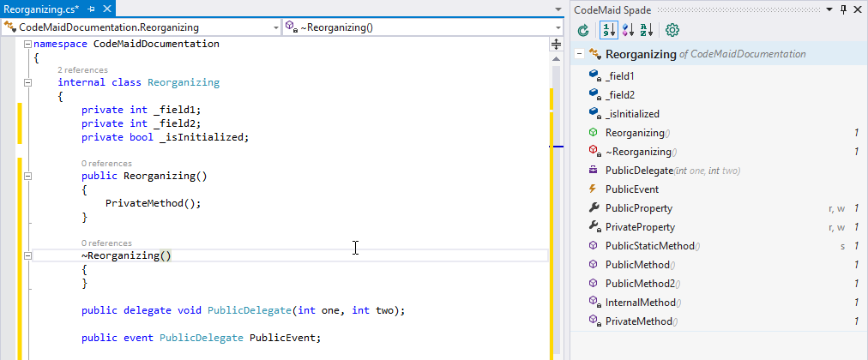Click the InternalMethod cube icon
The image size is (868, 360).
pos(595,303)
